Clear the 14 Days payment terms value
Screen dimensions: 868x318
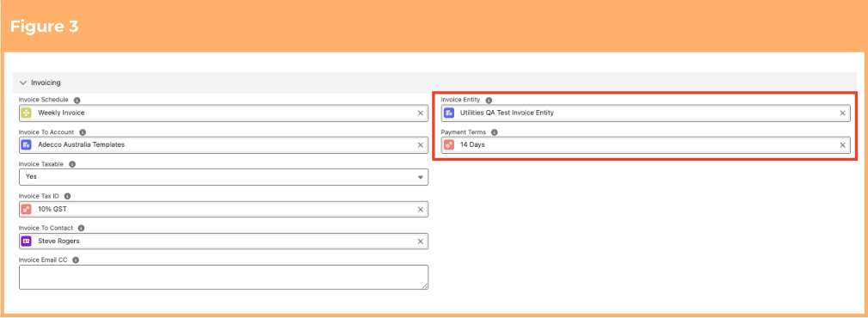pyautogui.click(x=842, y=145)
